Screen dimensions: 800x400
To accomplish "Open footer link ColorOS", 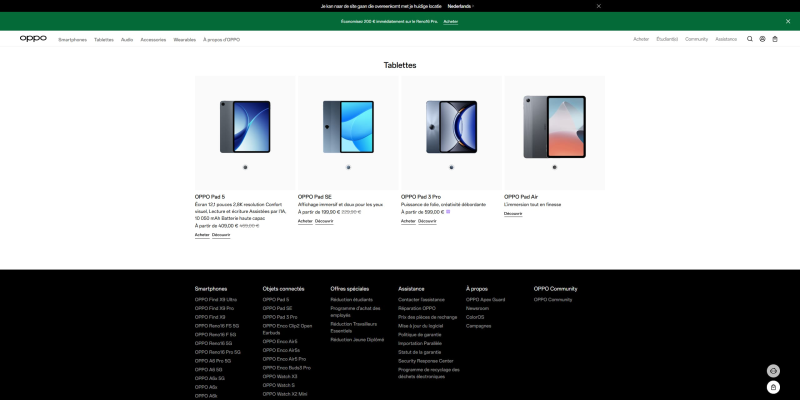I will [475, 317].
